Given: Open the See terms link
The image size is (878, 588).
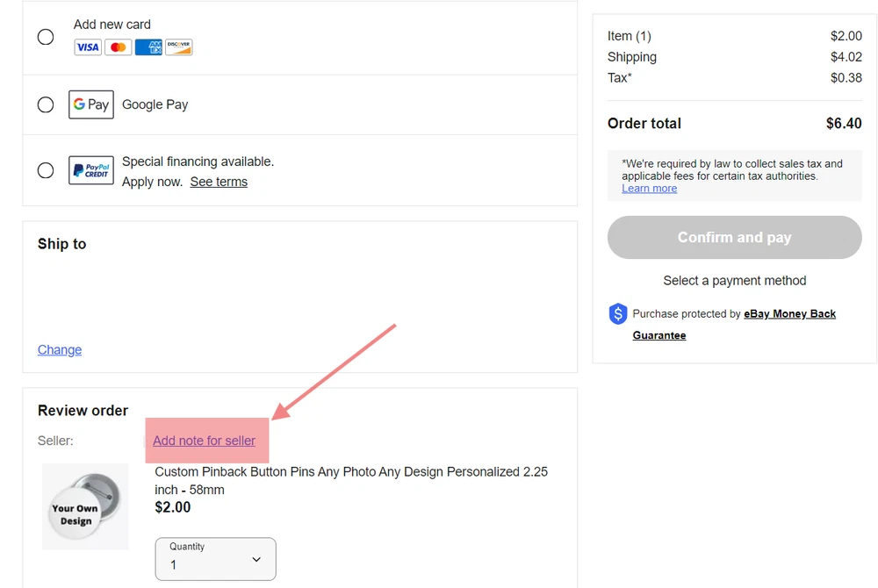Looking at the screenshot, I should (x=219, y=182).
